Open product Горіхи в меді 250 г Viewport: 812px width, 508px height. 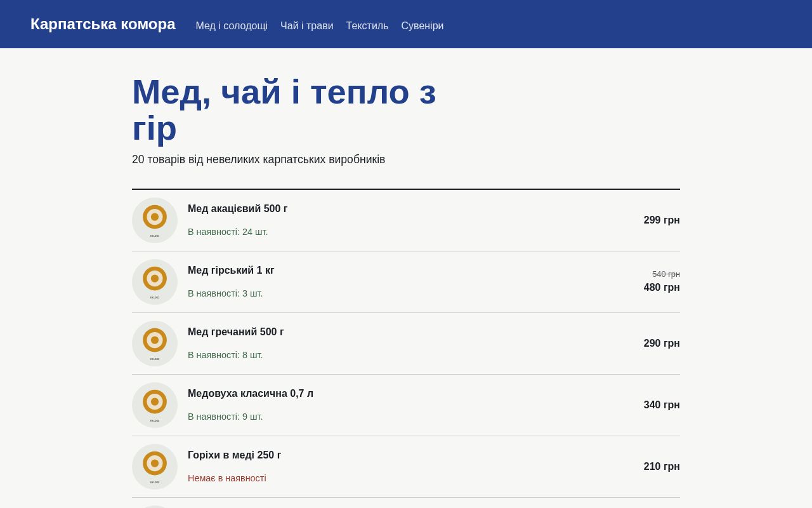coord(235,455)
